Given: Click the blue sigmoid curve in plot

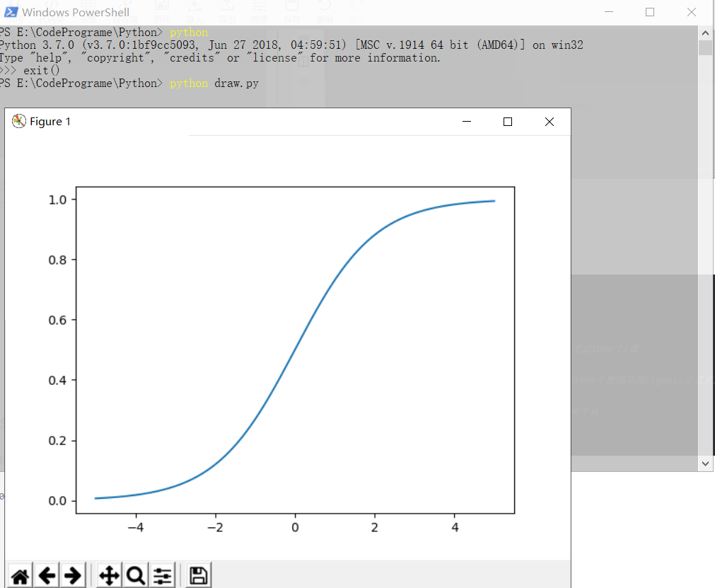Looking at the screenshot, I should click(295, 350).
